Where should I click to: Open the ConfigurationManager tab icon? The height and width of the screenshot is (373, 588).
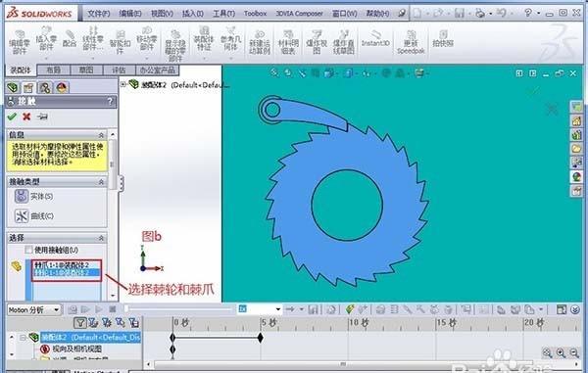coord(45,88)
